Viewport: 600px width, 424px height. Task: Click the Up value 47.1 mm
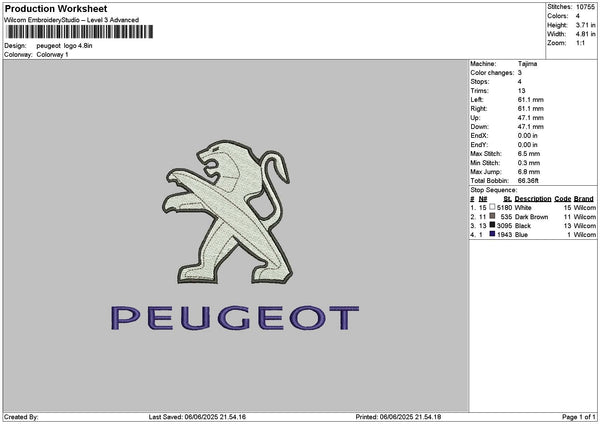530,117
